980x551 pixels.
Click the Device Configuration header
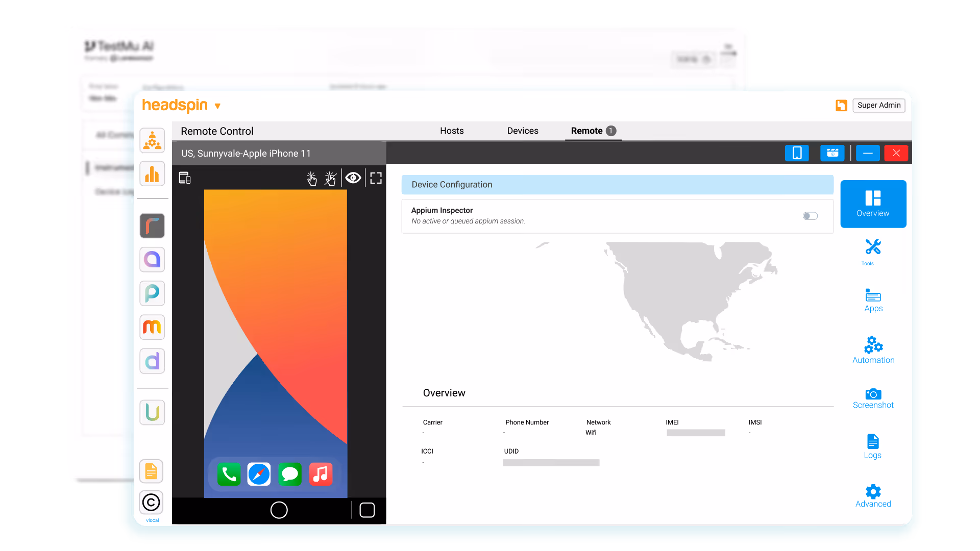618,185
